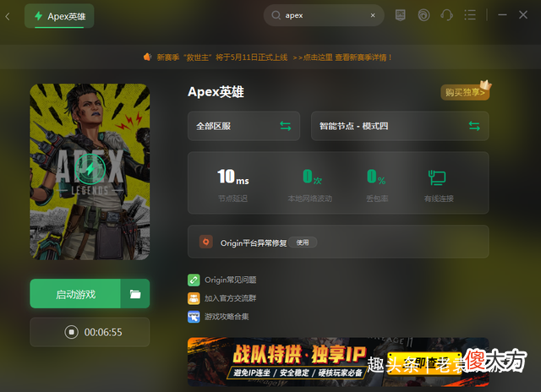Viewport: 541px width, 392px height.
Task: Open the Ubisoft swirl icon
Action: 424,15
